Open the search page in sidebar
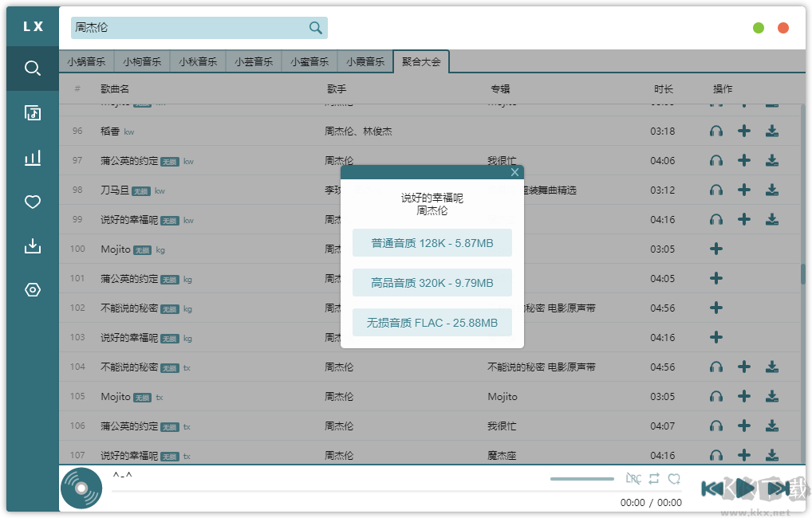This screenshot has height=518, width=812. (x=32, y=68)
